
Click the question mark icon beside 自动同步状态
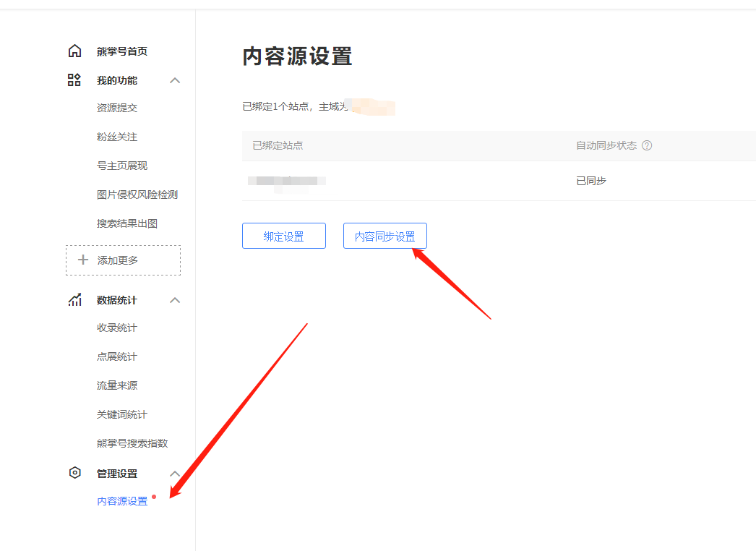[647, 145]
